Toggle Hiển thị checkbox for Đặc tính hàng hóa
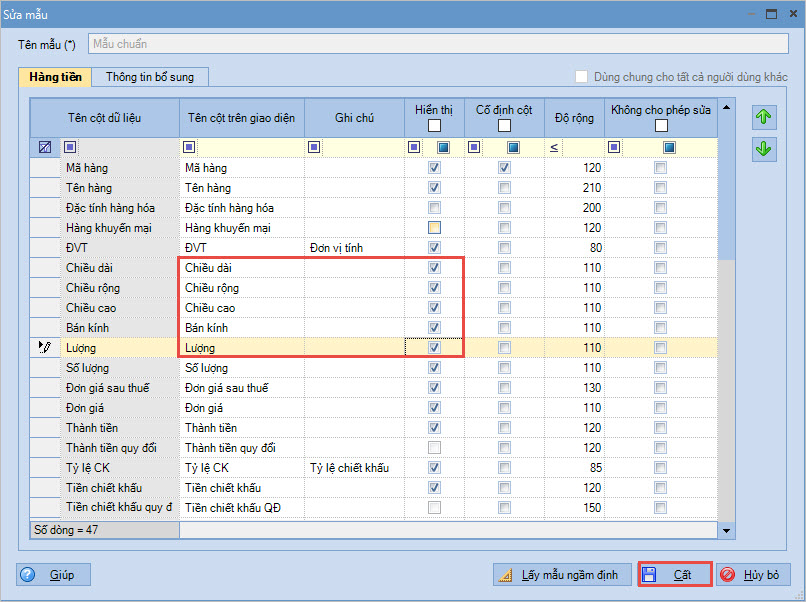 [x=434, y=208]
